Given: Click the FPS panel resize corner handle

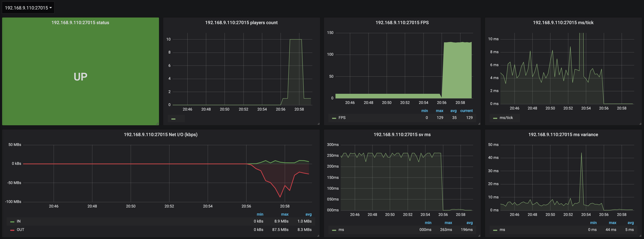Looking at the screenshot, I should tap(479, 124).
